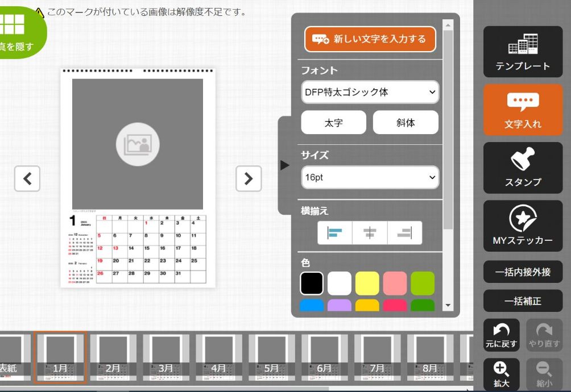Select the 4月 page thumbnail
This screenshot has height=392, width=571.
[219, 357]
